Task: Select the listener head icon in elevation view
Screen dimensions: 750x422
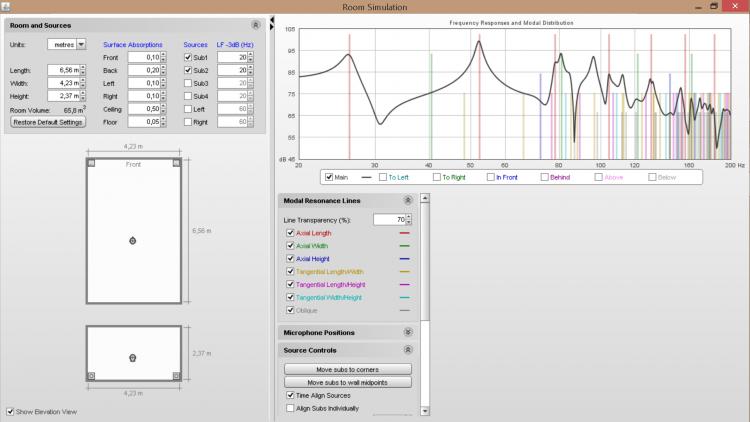Action: pos(133,357)
